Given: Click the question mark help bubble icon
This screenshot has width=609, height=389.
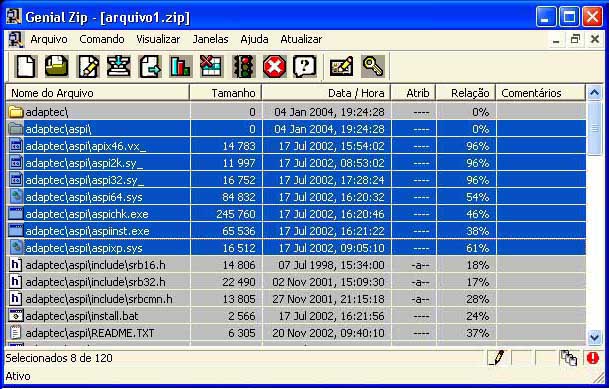Looking at the screenshot, I should click(x=305, y=66).
